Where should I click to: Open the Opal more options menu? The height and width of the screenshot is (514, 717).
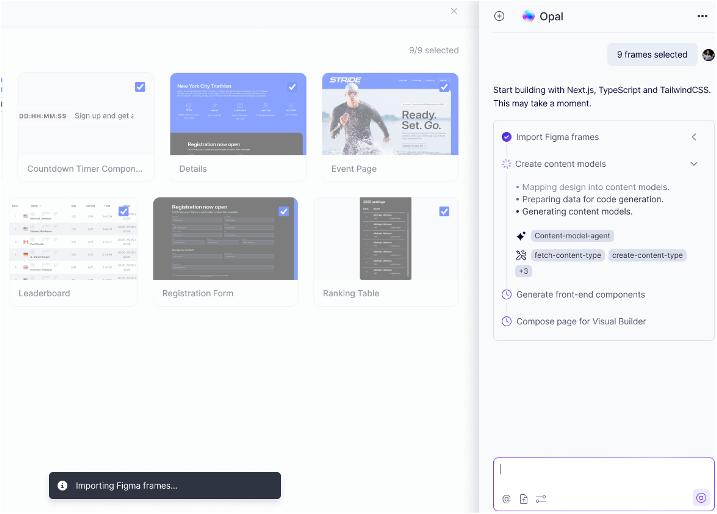[x=702, y=16]
